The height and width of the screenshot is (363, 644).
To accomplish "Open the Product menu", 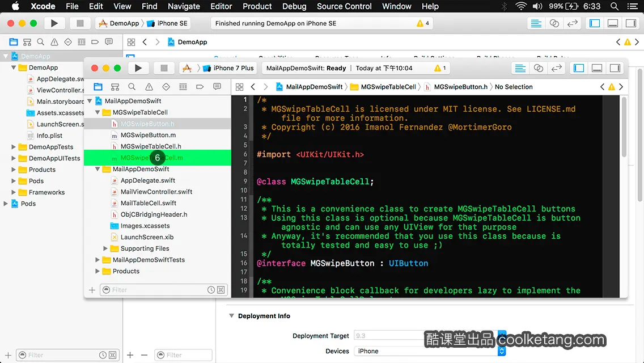I will click(257, 6).
